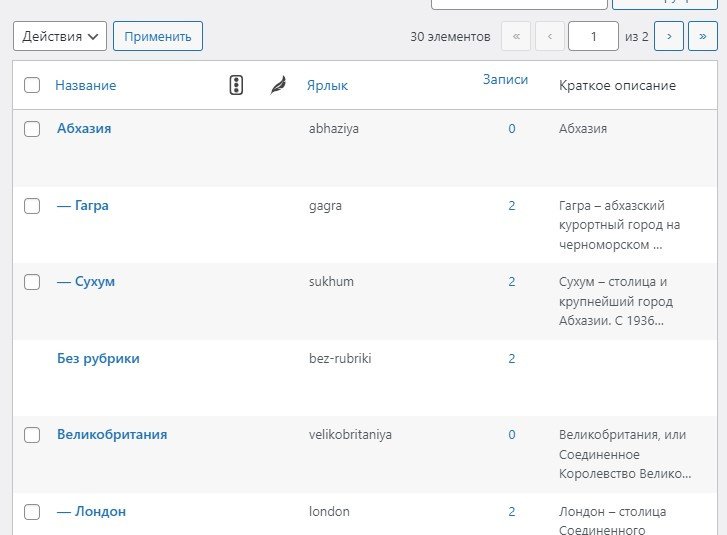The image size is (727, 535).
Task: Click the posts count for Гагра
Action: [x=512, y=205]
